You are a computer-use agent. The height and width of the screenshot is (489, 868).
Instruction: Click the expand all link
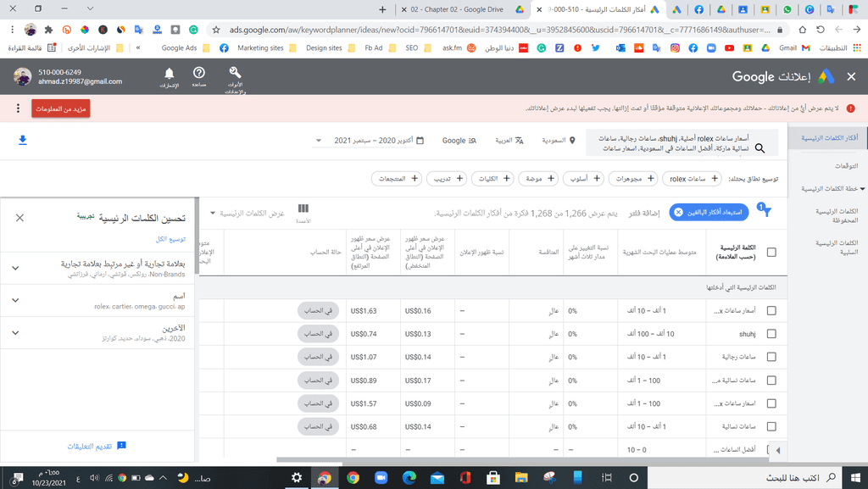(x=170, y=239)
